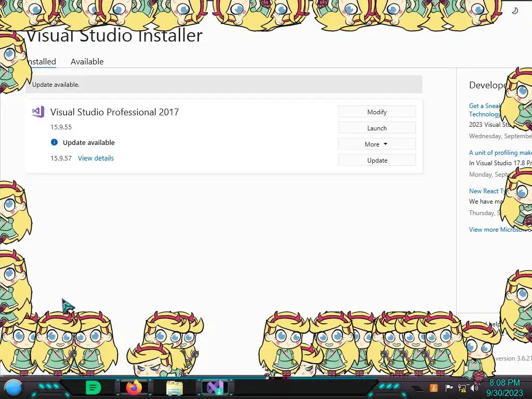Click the 'In Visual Studio 17.8' news description
The height and width of the screenshot is (399, 532).
click(x=500, y=163)
